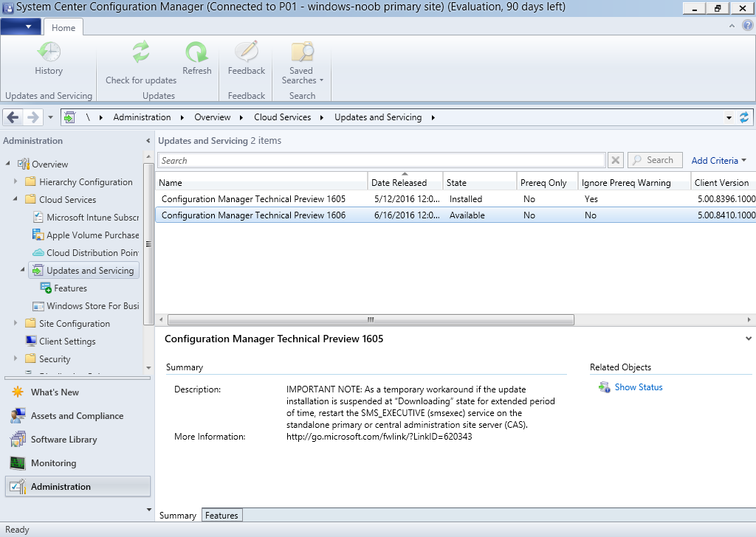Sort by Prereq Only column header
Image resolution: width=756 pixels, height=537 pixels.
pos(547,182)
